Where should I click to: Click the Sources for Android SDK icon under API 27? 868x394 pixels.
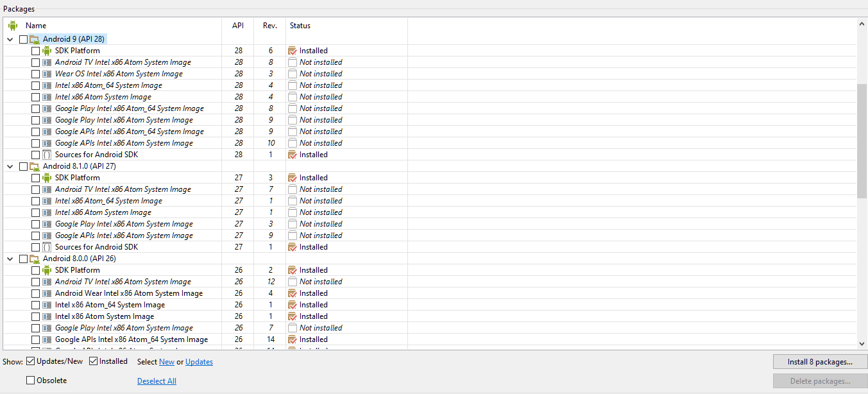[47, 247]
